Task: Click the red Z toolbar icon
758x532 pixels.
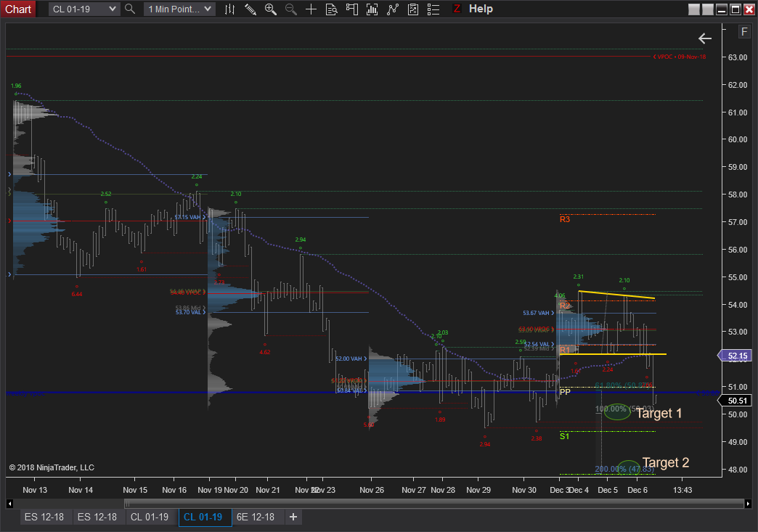Action: [457, 9]
